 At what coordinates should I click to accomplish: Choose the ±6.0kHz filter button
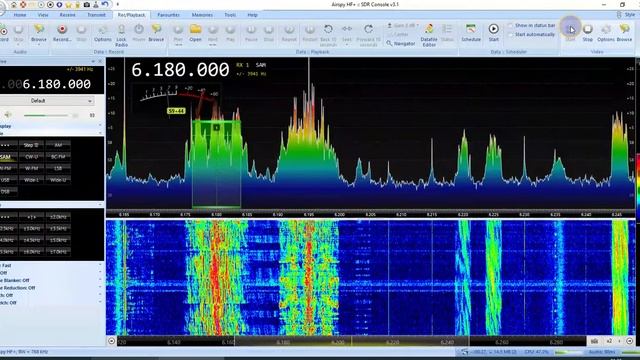click(31, 252)
